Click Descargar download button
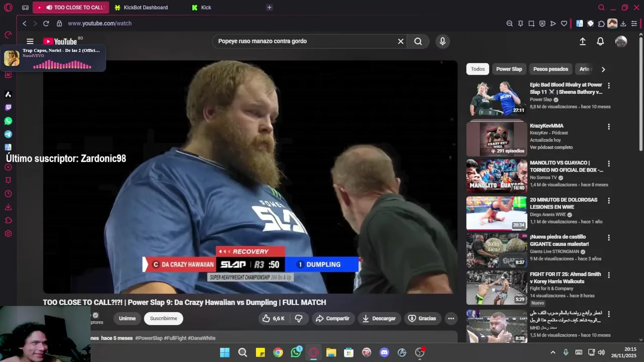Viewport: 644px width, 362px height. (x=379, y=318)
